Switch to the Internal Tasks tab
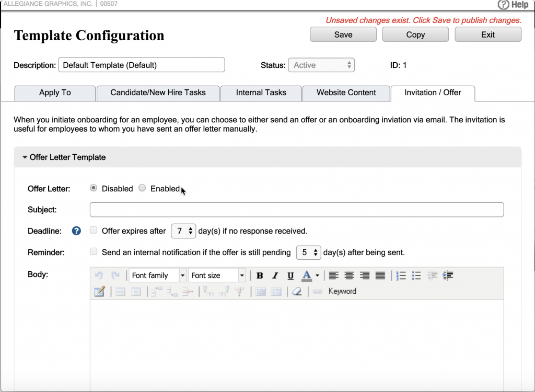The width and height of the screenshot is (535, 392). (x=261, y=93)
